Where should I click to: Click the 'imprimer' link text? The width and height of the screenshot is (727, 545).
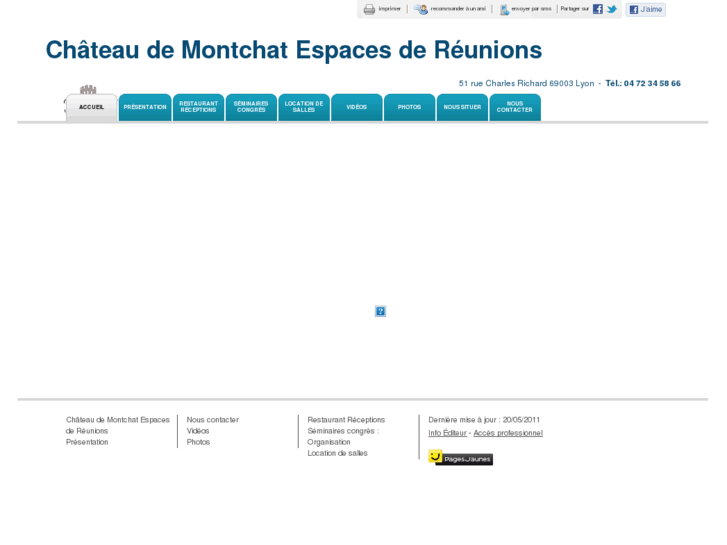click(389, 9)
